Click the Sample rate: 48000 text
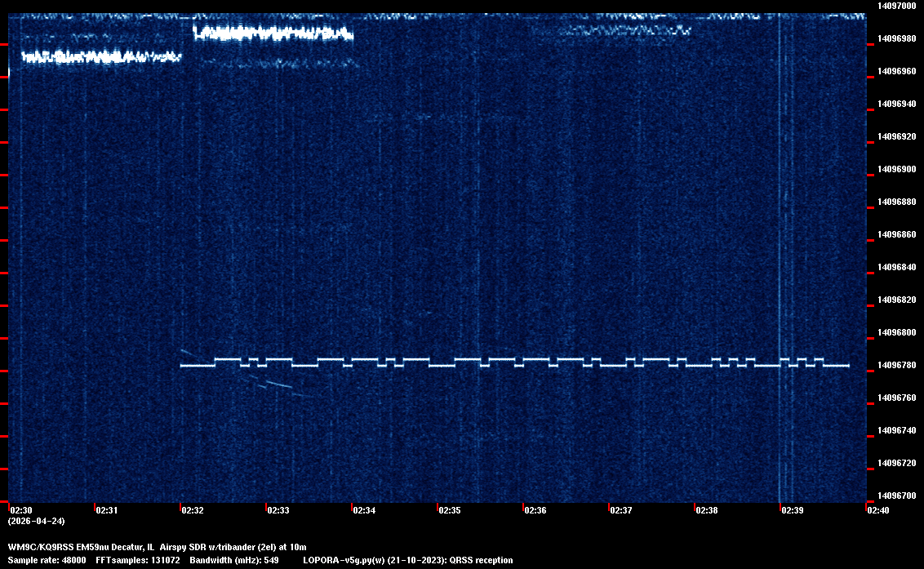 [x=47, y=560]
